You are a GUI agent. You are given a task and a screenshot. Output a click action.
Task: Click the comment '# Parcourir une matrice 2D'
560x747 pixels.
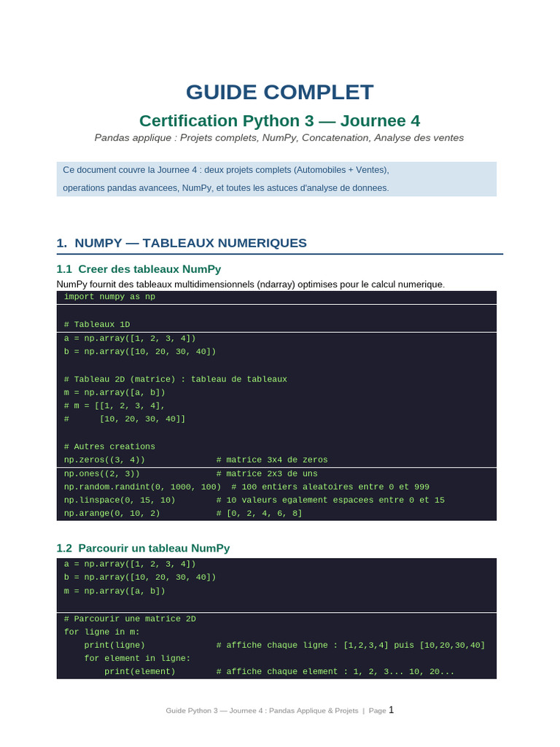coord(130,619)
